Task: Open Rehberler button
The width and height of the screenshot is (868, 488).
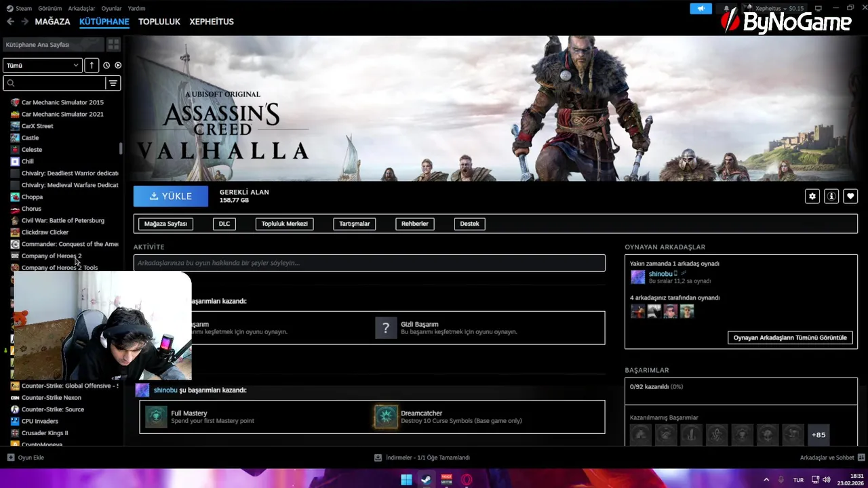Action: 415,224
